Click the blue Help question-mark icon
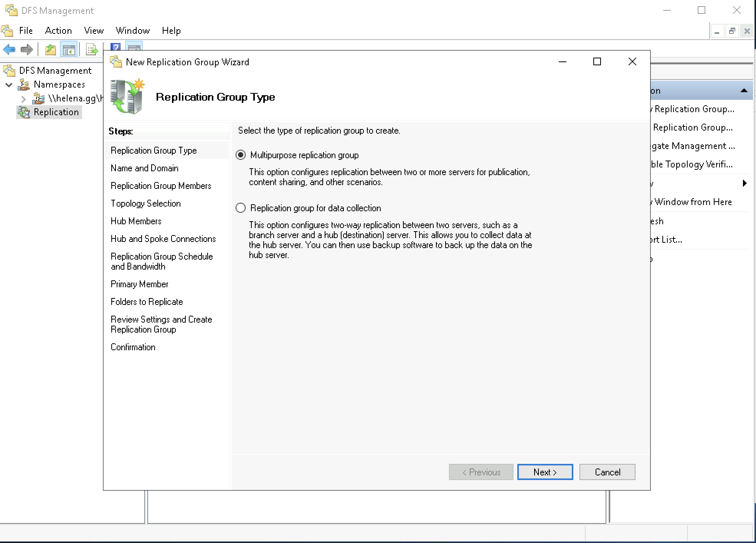This screenshot has height=543, width=756. pyautogui.click(x=115, y=47)
